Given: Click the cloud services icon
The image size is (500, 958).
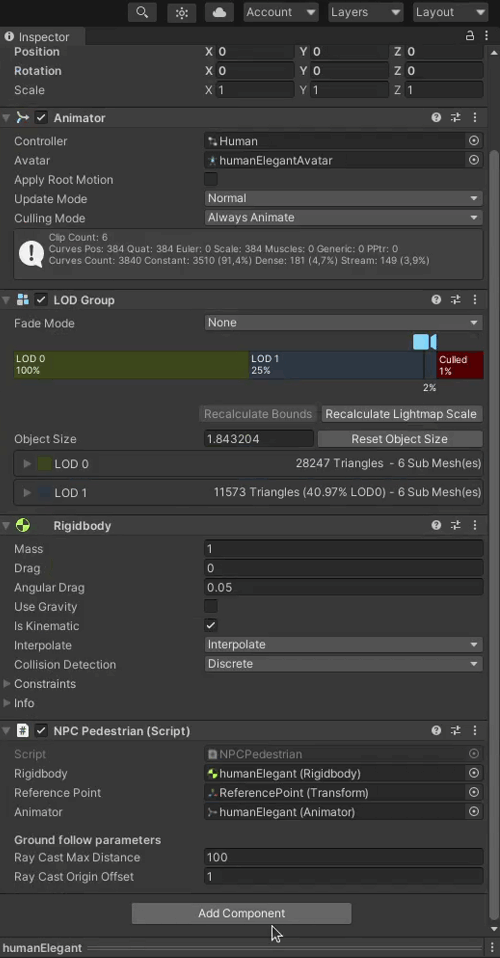Looking at the screenshot, I should (x=219, y=12).
